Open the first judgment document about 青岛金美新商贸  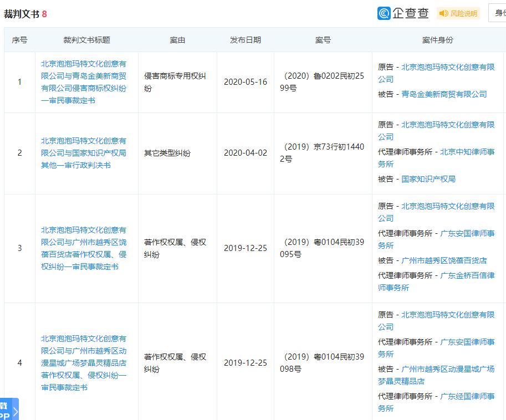(86, 81)
